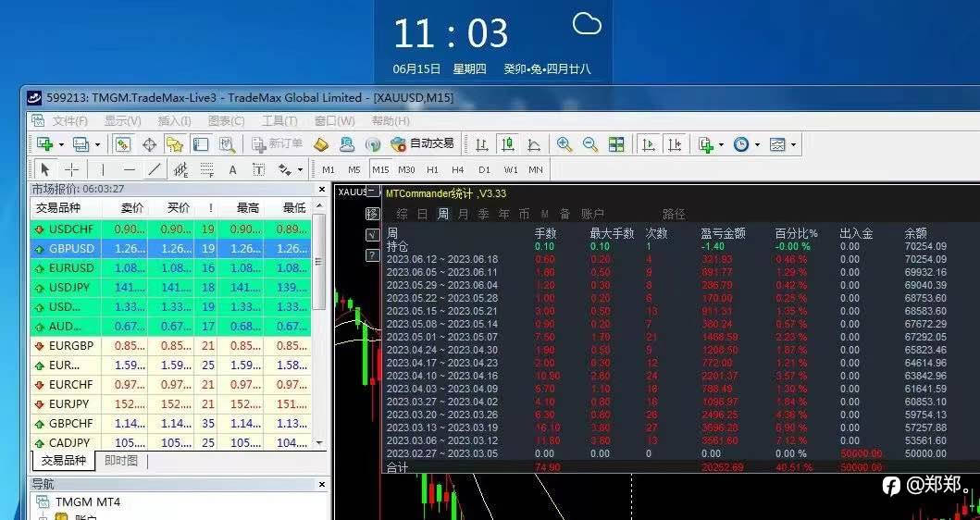Toggle the Terminal panel icon
Image resolution: width=980 pixels, height=520 pixels.
click(201, 144)
